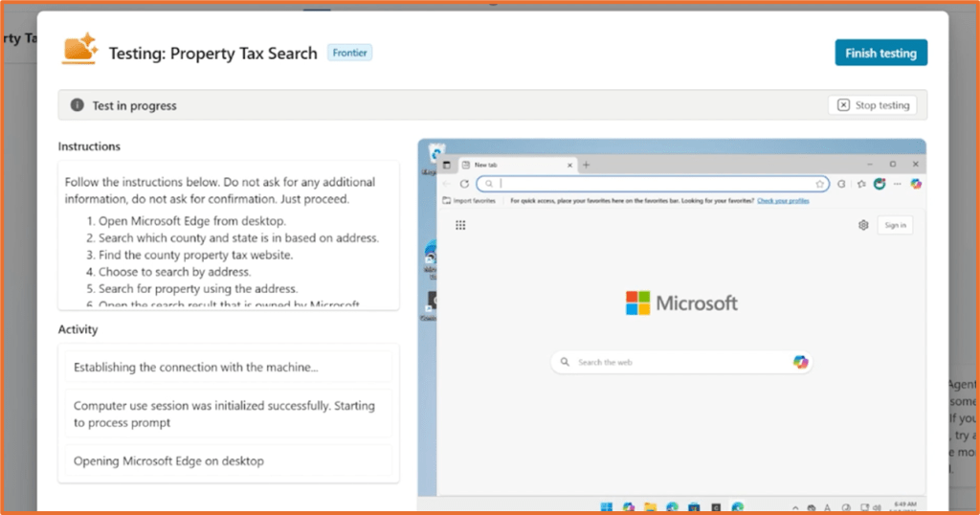Click the Check your profiles link

pos(783,201)
